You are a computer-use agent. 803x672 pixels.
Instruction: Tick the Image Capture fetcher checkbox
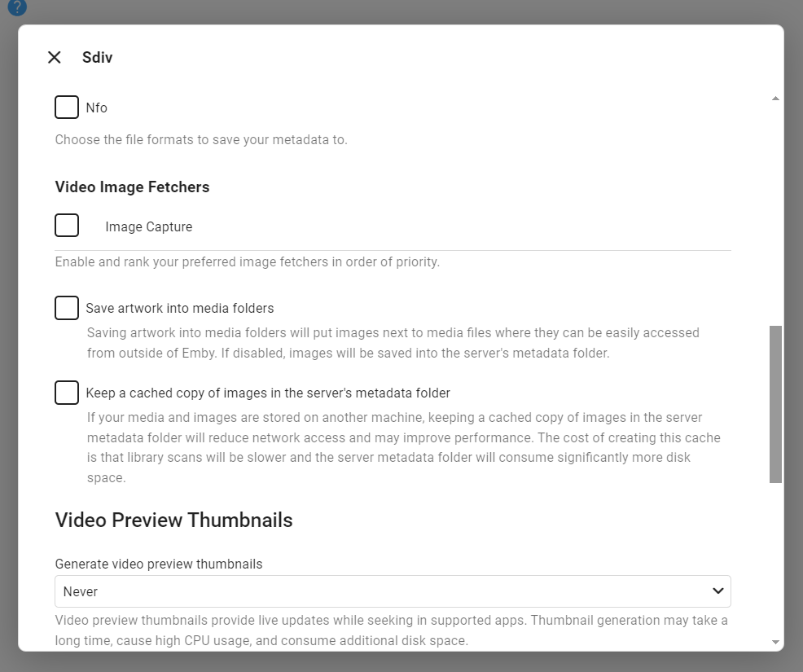[67, 226]
